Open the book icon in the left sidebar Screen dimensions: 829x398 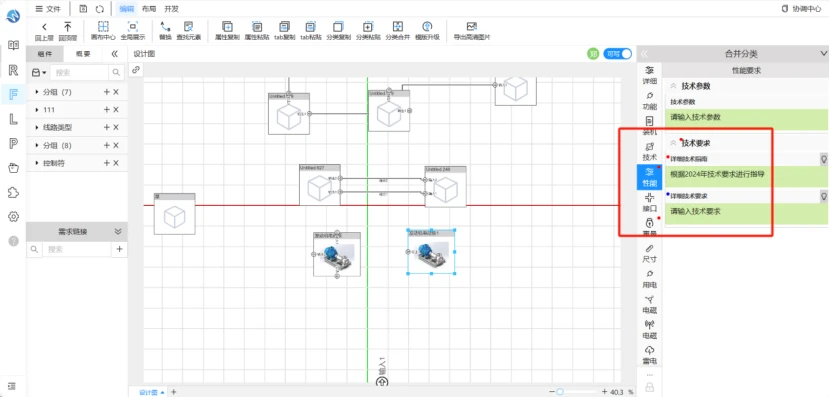click(x=14, y=45)
